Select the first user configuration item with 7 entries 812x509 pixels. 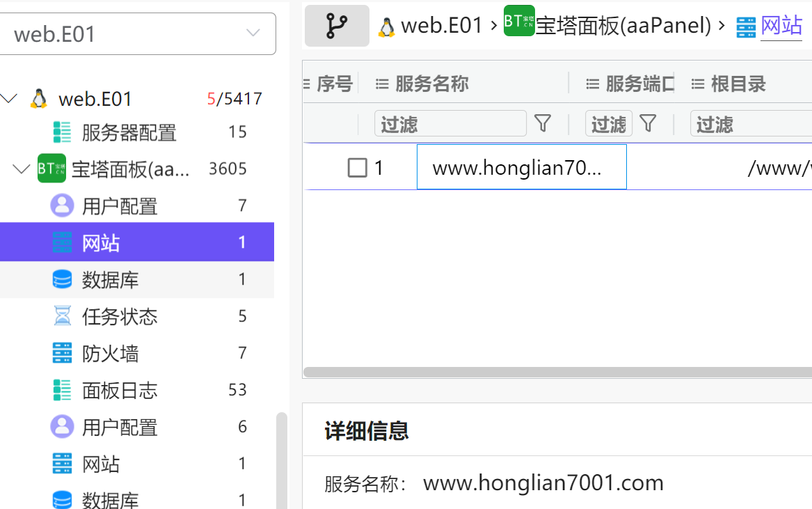(x=119, y=206)
